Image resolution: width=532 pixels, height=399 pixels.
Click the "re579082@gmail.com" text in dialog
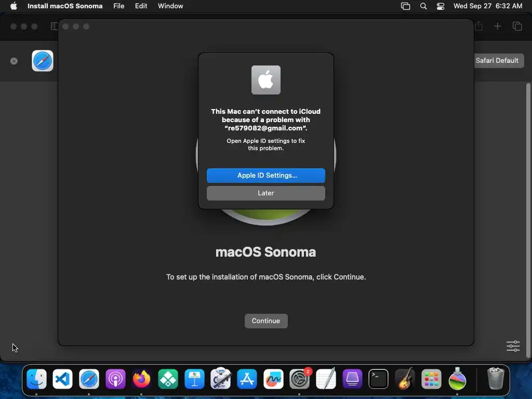(266, 128)
